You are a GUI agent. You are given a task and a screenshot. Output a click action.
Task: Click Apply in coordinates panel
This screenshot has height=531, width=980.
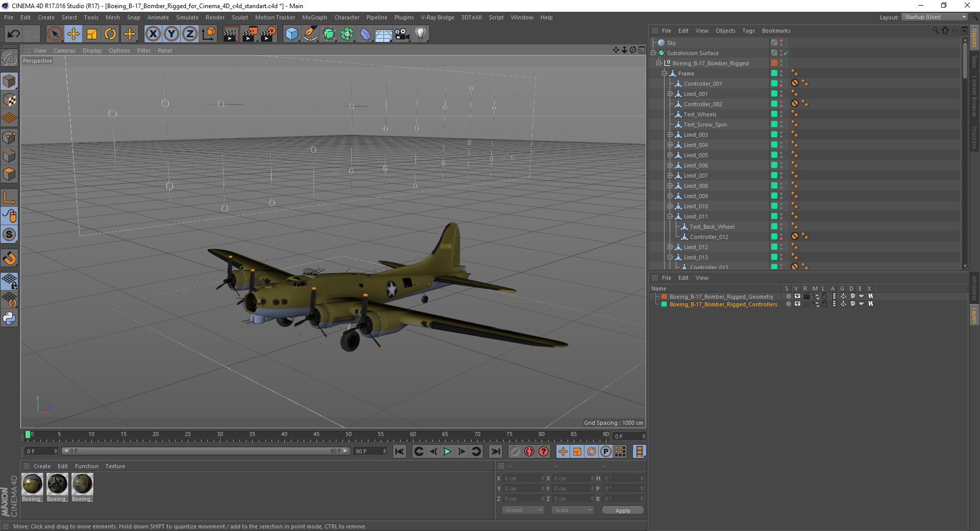(623, 511)
